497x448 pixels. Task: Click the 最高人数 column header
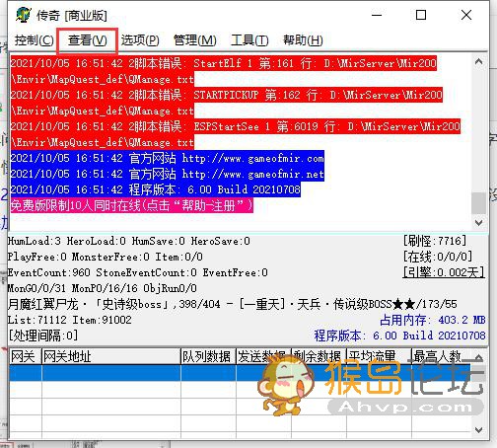point(441,356)
